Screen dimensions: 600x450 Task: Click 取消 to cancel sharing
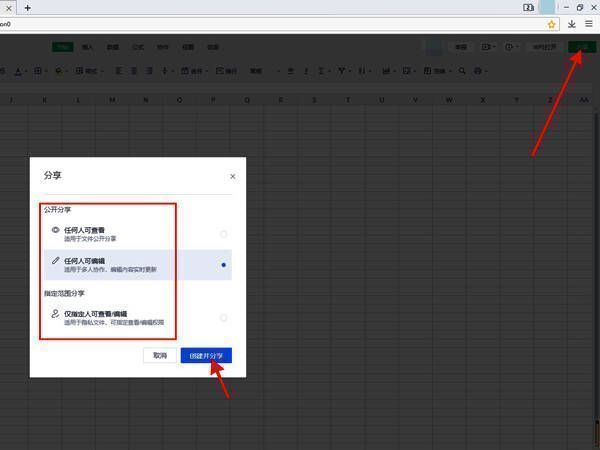159,355
